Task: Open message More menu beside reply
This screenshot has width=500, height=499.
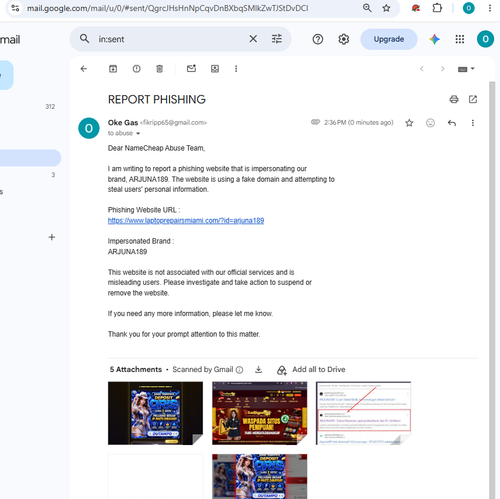Action: 473,123
